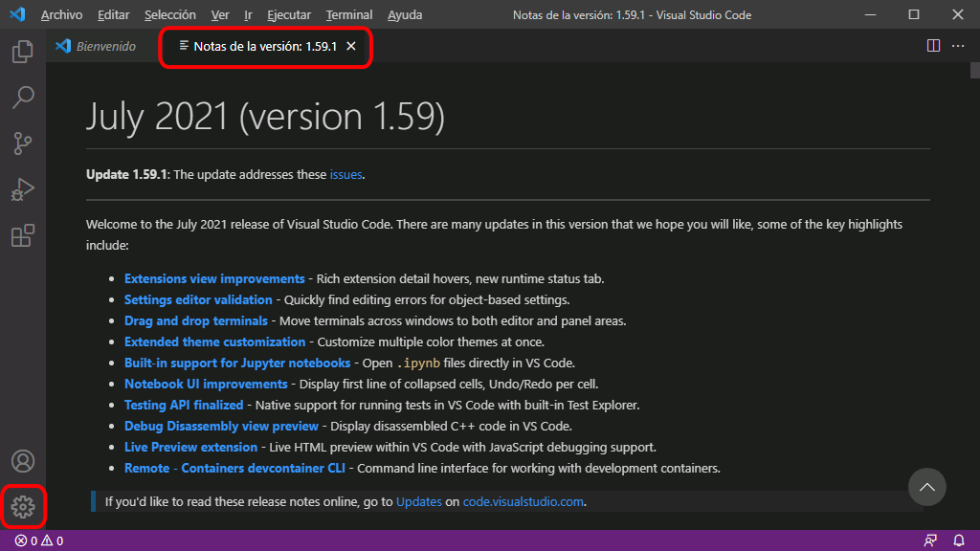
Task: Open the Accounts menu icon
Action: click(x=23, y=461)
